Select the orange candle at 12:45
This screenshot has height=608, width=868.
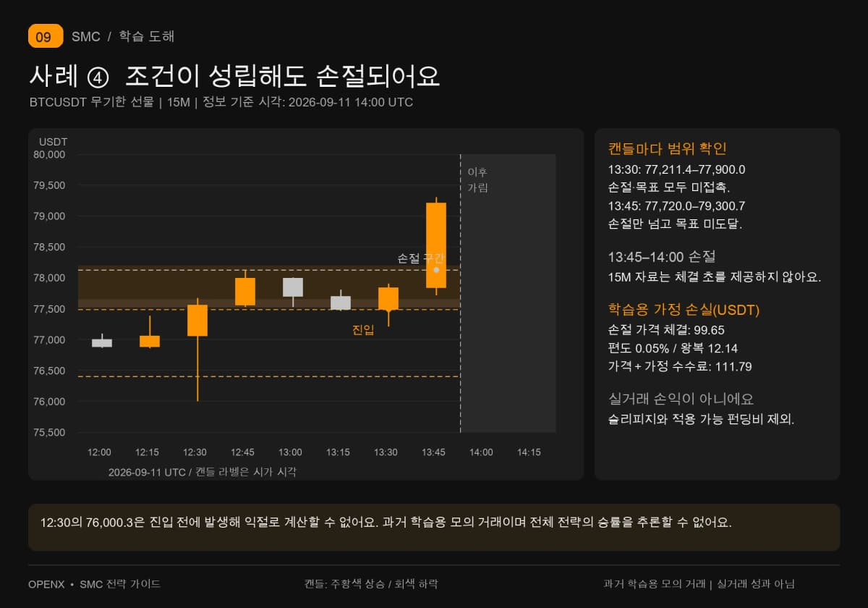[x=245, y=291]
